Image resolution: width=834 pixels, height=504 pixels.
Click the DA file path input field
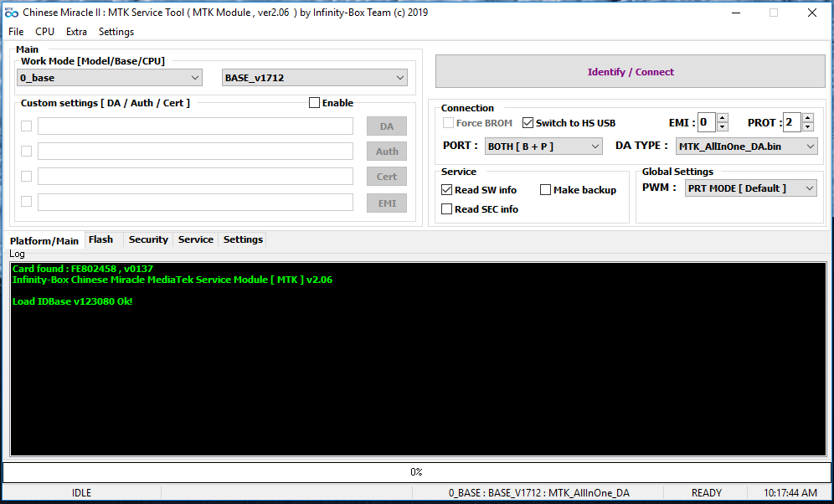[195, 126]
